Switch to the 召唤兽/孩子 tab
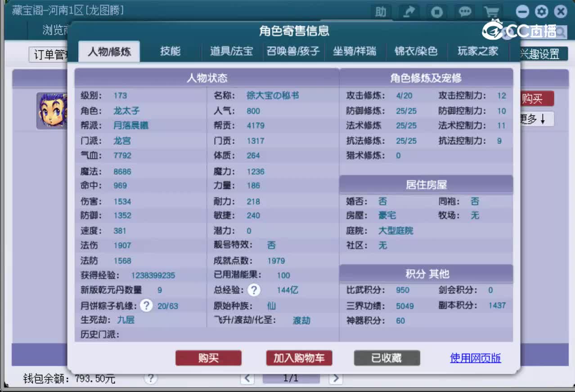 pyautogui.click(x=293, y=51)
